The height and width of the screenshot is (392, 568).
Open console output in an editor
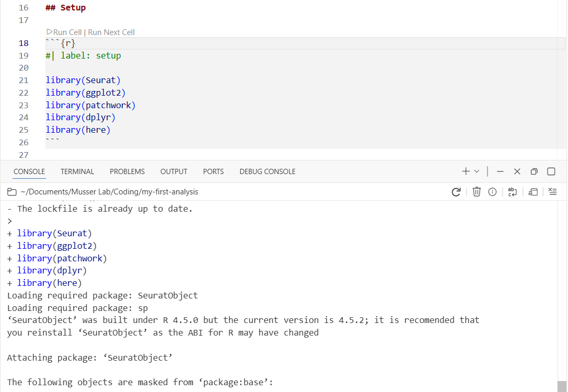pyautogui.click(x=533, y=192)
